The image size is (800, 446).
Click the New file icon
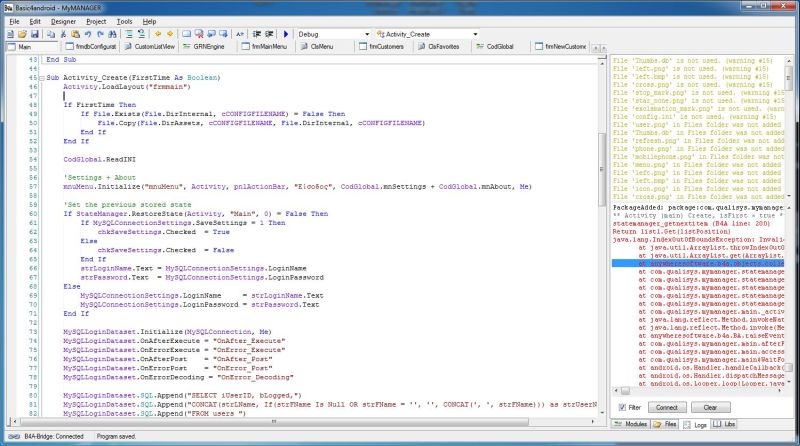tap(9, 34)
